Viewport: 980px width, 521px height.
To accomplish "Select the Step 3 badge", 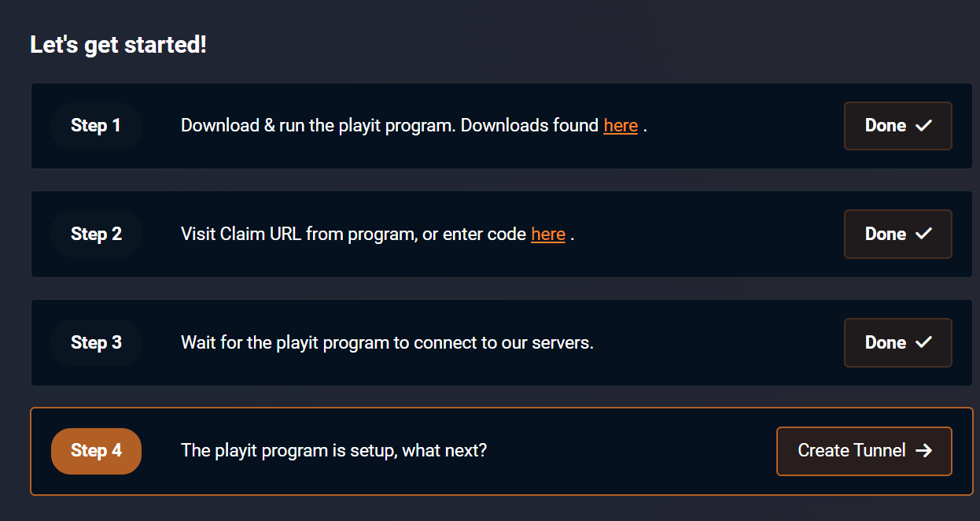I will point(96,342).
